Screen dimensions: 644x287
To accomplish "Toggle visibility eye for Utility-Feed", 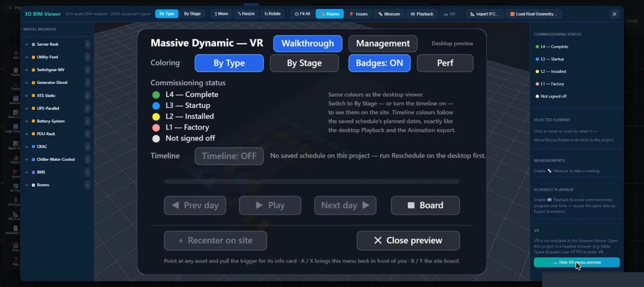I will [27, 57].
